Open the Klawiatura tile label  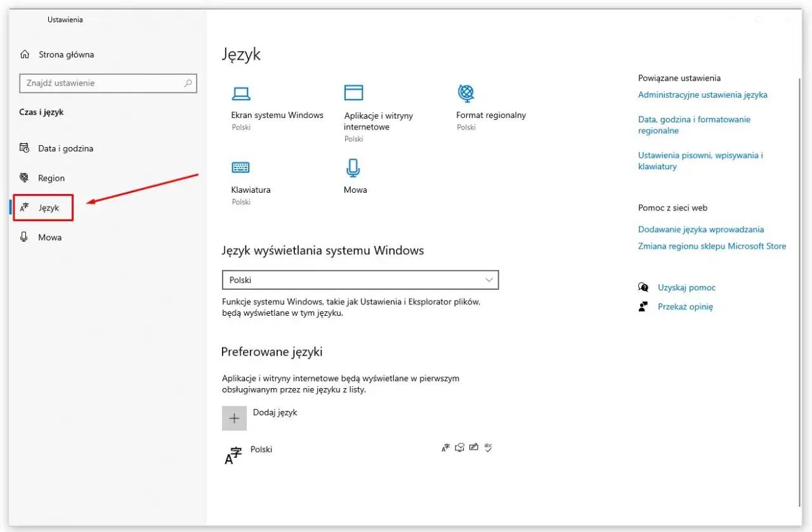click(x=251, y=190)
